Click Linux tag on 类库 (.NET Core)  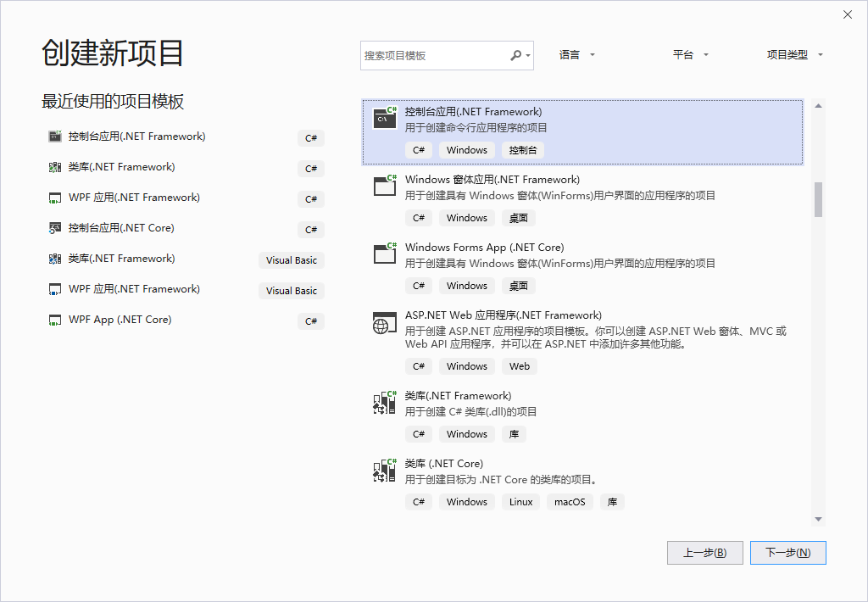click(x=521, y=502)
